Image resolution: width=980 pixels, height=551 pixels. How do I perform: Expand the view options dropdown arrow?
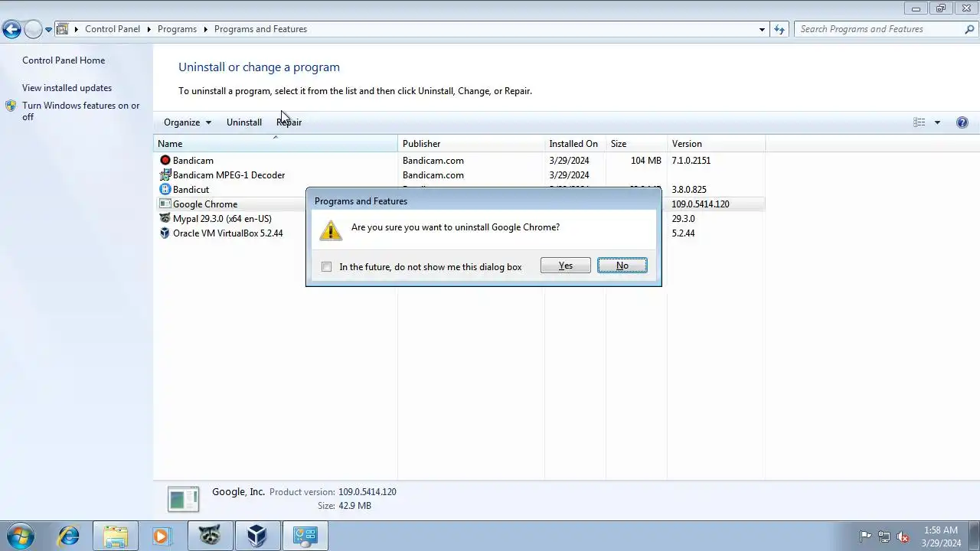point(937,122)
